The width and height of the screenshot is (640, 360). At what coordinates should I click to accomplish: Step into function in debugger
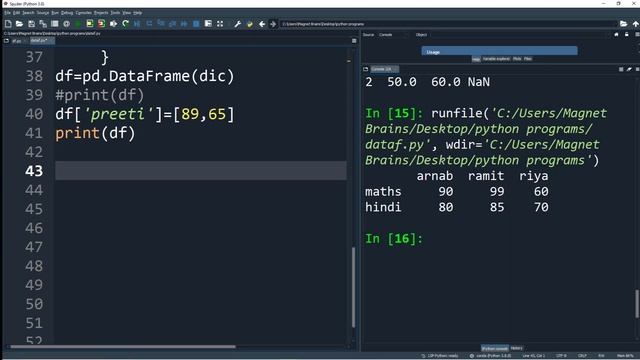point(161,24)
